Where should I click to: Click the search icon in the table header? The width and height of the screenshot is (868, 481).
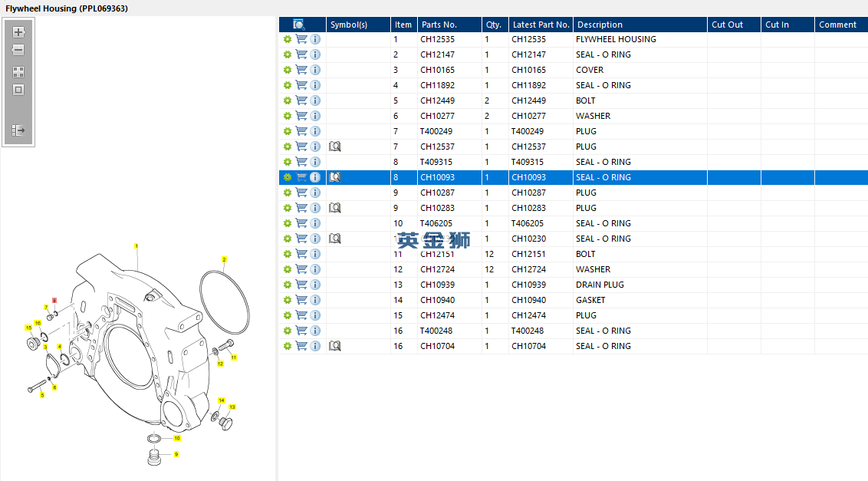[298, 25]
